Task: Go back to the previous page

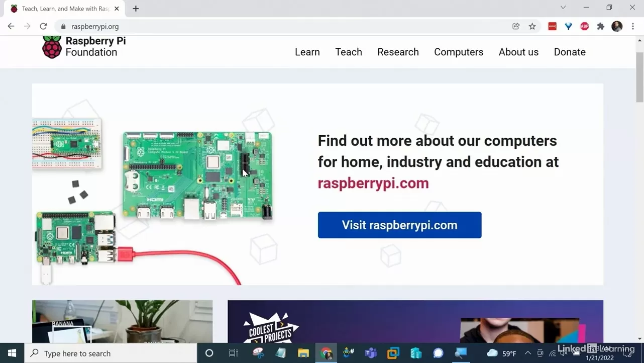Action: [x=11, y=26]
